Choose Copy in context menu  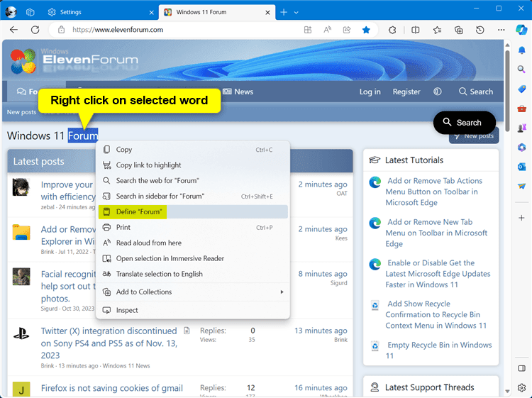click(193, 150)
